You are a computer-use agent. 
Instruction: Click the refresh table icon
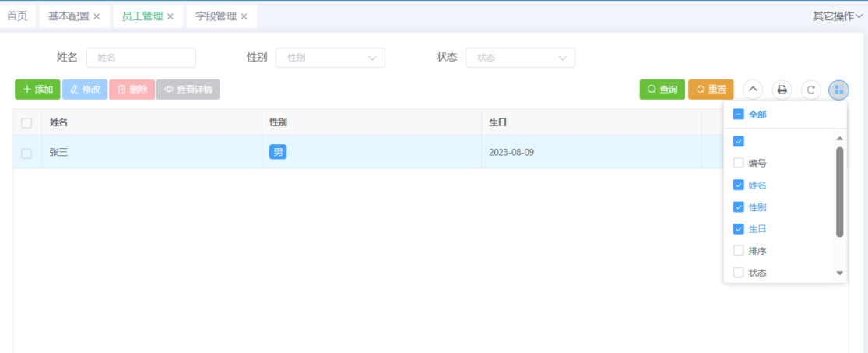coord(811,90)
